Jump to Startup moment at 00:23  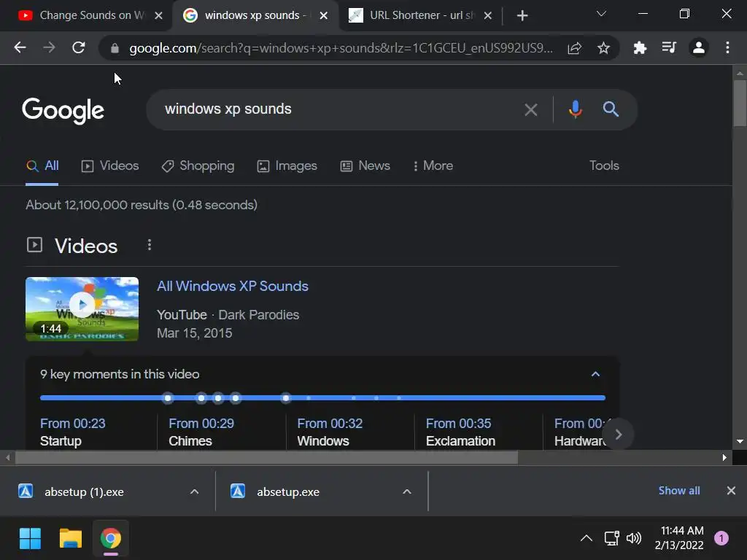(73, 432)
